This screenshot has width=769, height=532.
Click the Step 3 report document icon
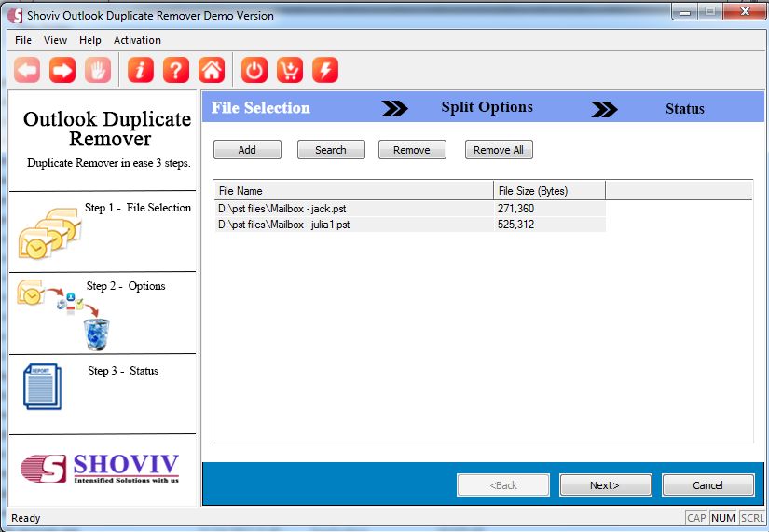[42, 387]
